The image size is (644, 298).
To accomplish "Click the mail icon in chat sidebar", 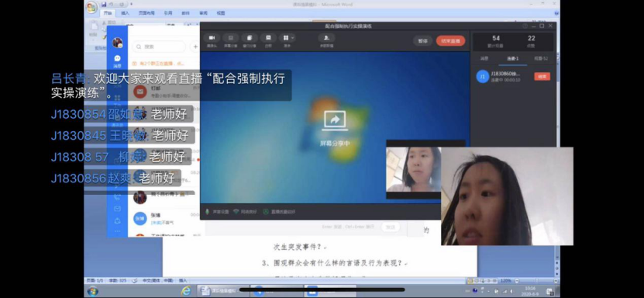I will tap(118, 209).
